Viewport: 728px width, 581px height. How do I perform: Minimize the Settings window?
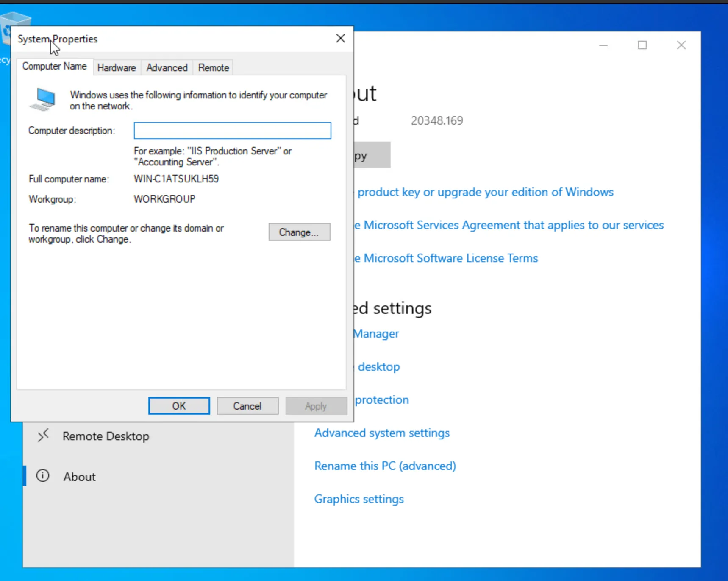[x=603, y=45]
